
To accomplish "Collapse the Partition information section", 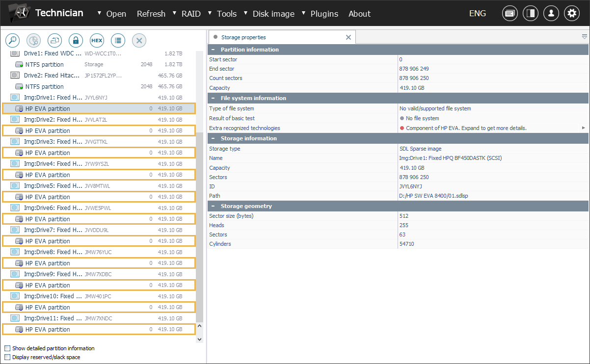I will (213, 50).
